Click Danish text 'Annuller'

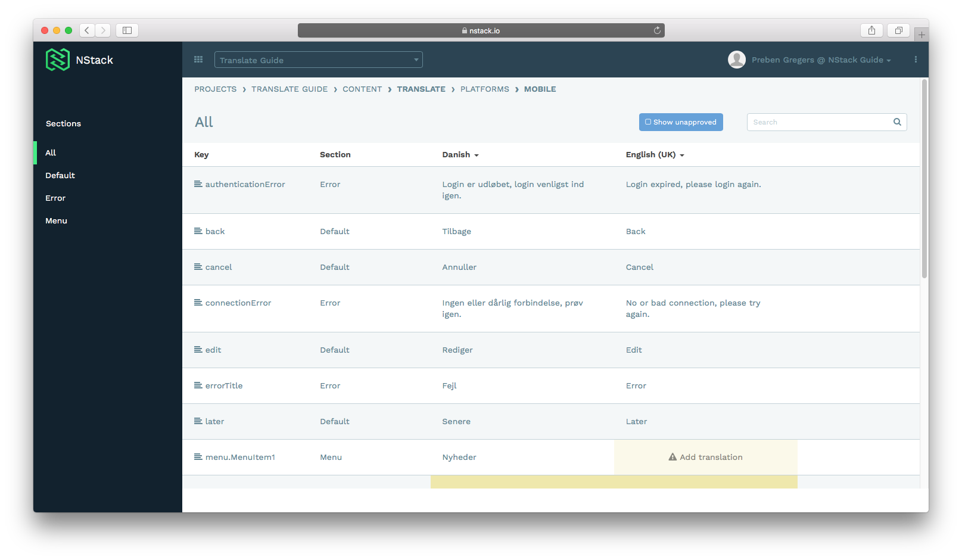point(459,267)
